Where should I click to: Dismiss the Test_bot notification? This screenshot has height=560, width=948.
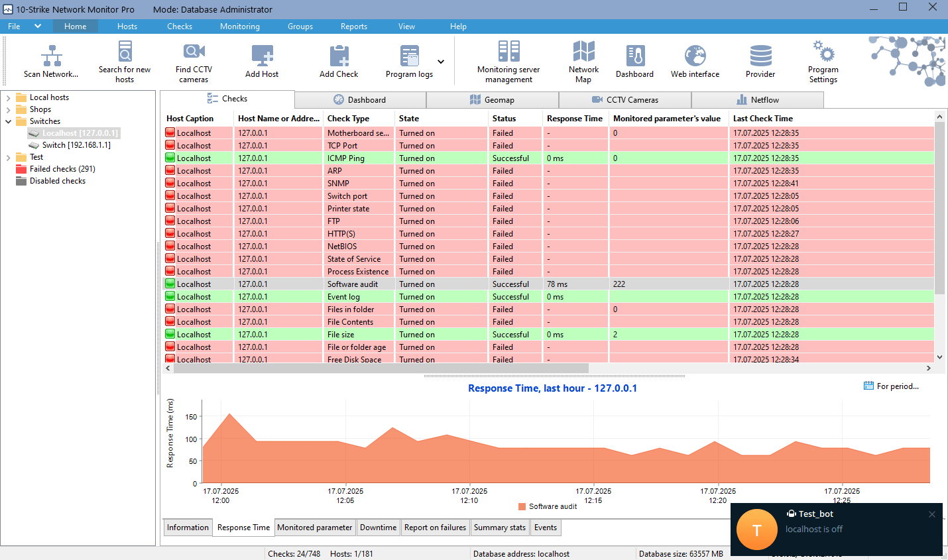pyautogui.click(x=932, y=514)
